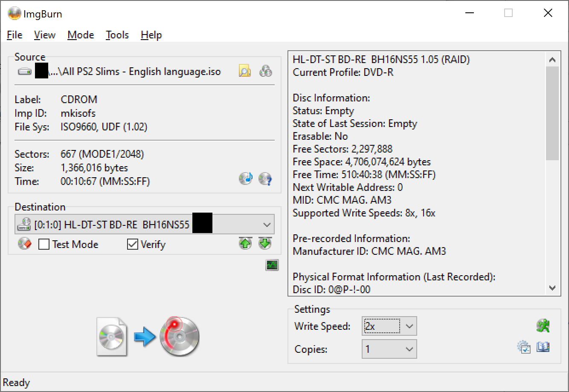Click the automatic write speed running man icon
Viewport: 569px width, 392px height.
click(543, 326)
